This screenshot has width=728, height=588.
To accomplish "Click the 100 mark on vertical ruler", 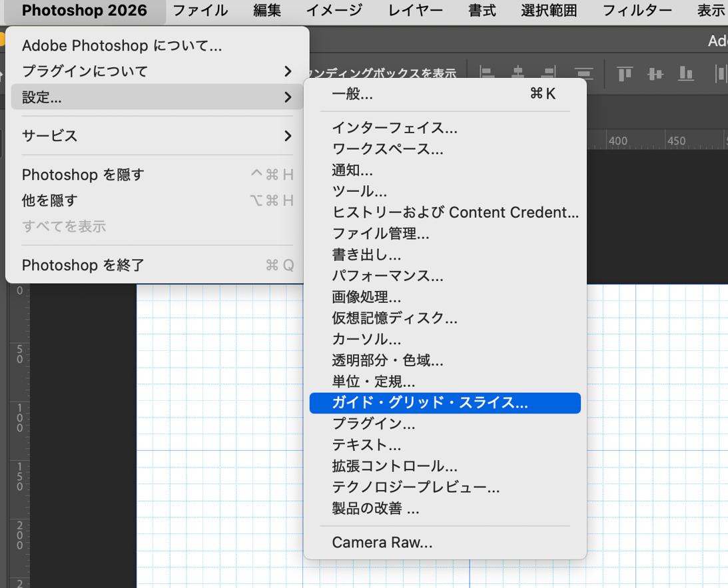I will pyautogui.click(x=19, y=418).
